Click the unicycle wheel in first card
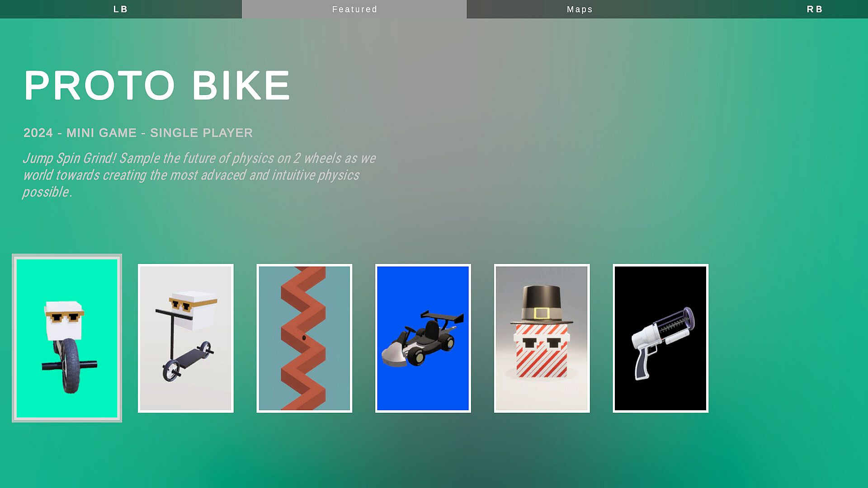The width and height of the screenshot is (868, 488). pos(70,366)
